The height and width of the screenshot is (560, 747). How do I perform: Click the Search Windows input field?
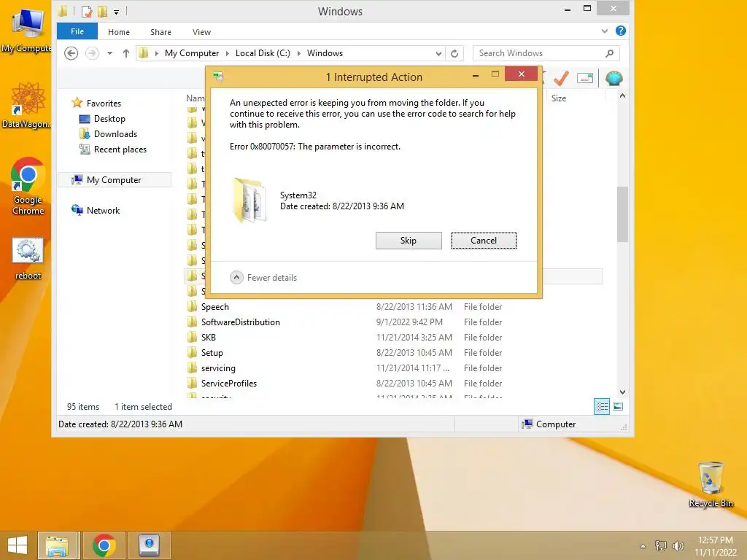click(x=538, y=53)
